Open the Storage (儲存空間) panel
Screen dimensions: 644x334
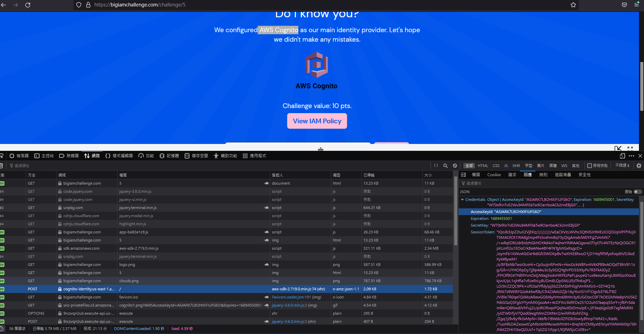196,156
